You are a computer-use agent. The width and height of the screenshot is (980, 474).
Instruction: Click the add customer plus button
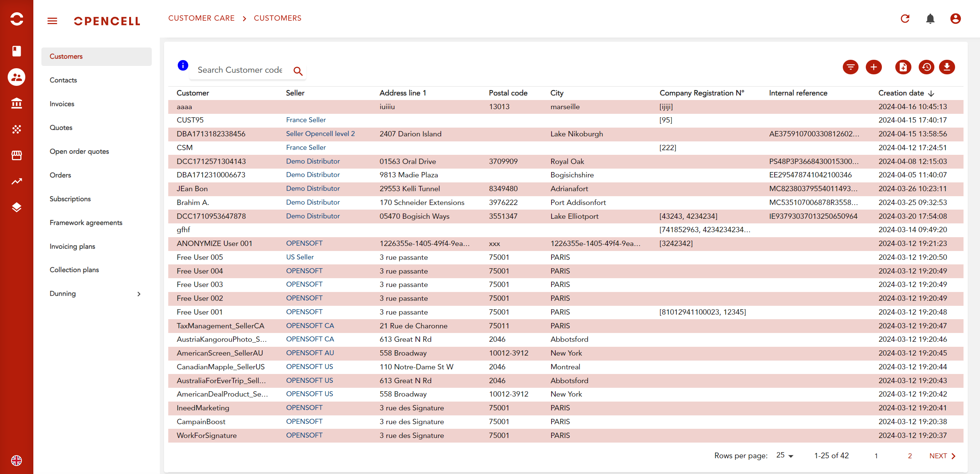coord(873,67)
